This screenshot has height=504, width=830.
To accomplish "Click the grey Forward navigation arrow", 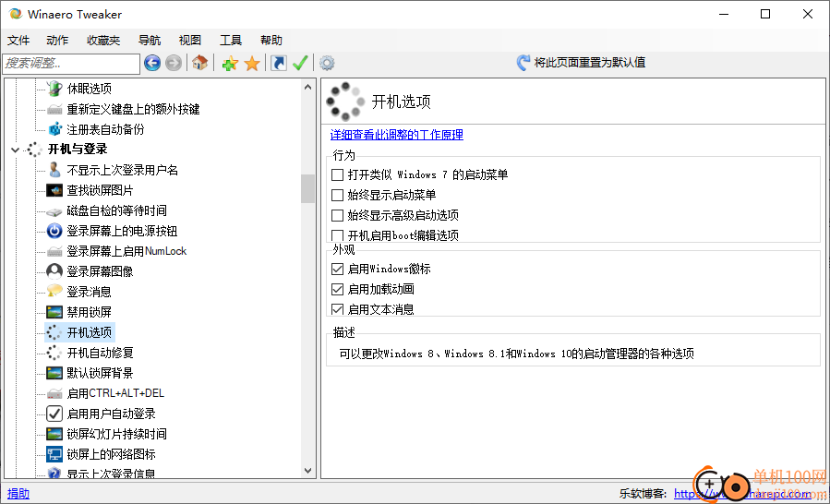I will [173, 64].
